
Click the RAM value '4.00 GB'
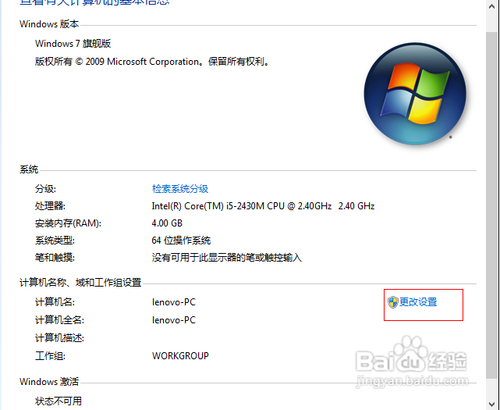pos(167,223)
